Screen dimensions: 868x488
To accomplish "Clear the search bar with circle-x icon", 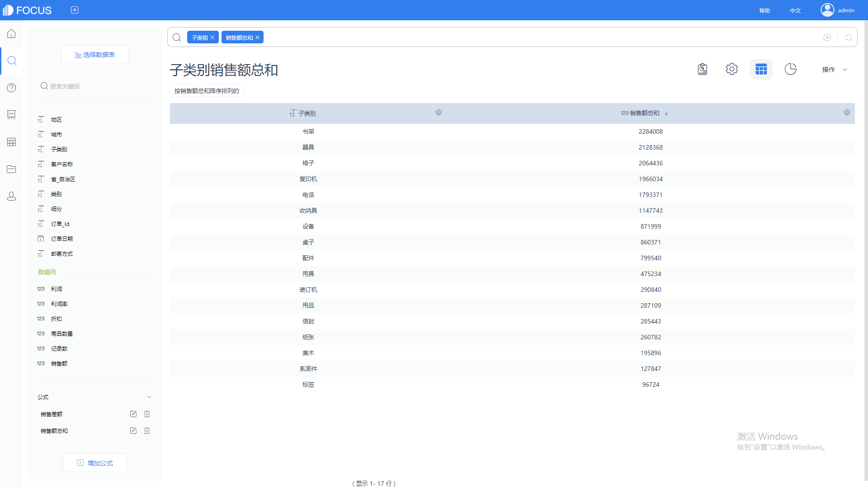I will 827,38.
